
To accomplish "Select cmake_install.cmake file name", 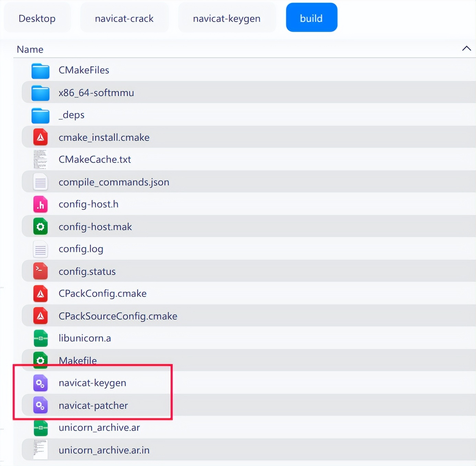I will pyautogui.click(x=104, y=137).
